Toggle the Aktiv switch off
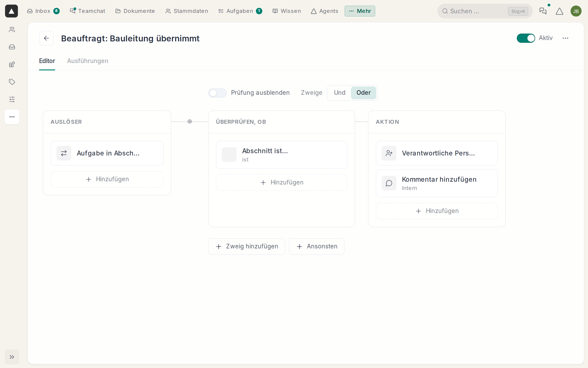Image resolution: width=588 pixels, height=368 pixels. [526, 38]
